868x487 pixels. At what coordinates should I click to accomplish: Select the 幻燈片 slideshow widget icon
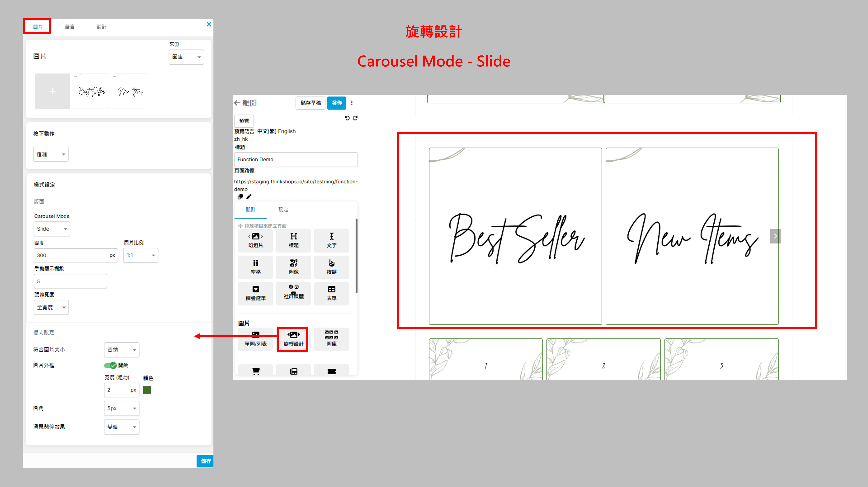(255, 240)
